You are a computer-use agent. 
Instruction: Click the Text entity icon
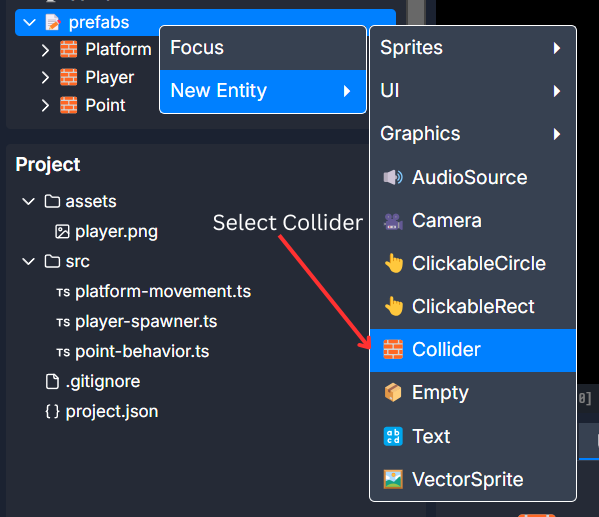point(393,436)
